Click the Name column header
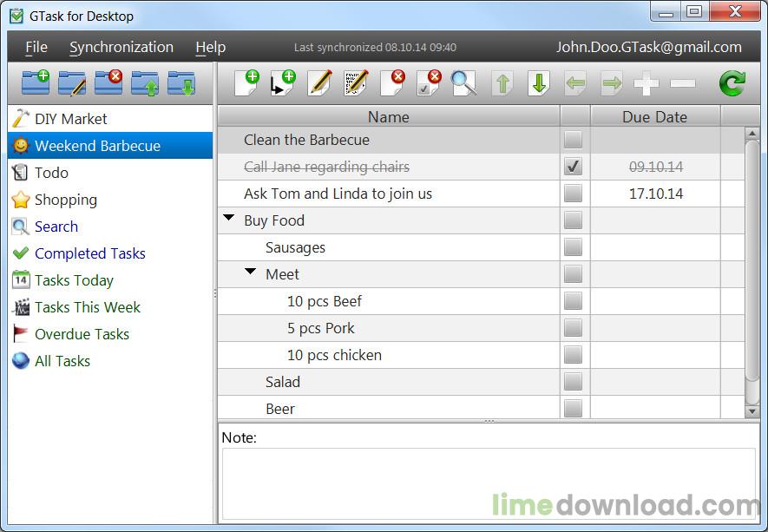Image resolution: width=768 pixels, height=532 pixels. tap(389, 116)
